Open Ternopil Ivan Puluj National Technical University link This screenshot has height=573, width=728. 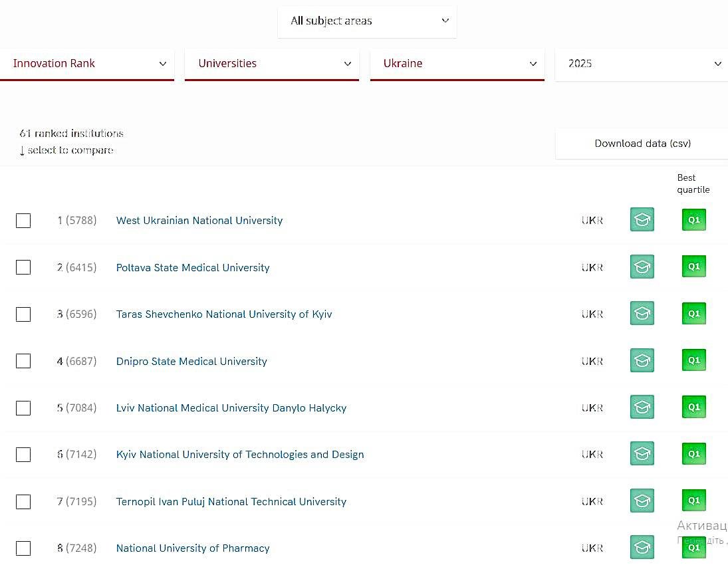tap(231, 502)
